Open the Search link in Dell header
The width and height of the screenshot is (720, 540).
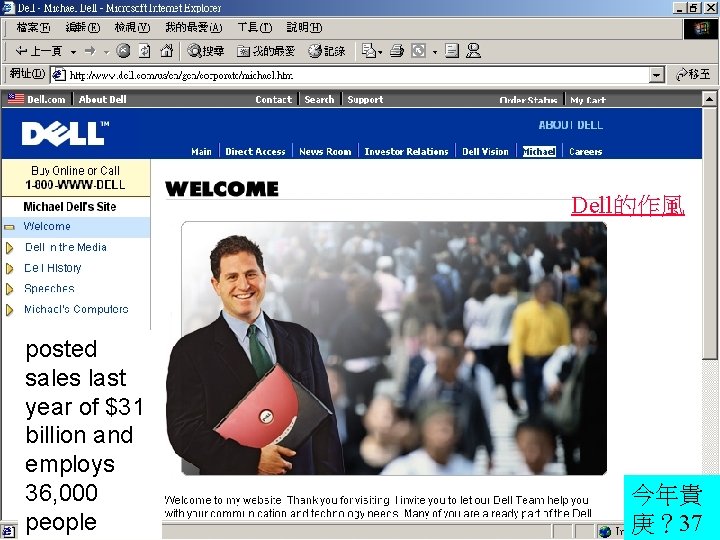pyautogui.click(x=319, y=99)
